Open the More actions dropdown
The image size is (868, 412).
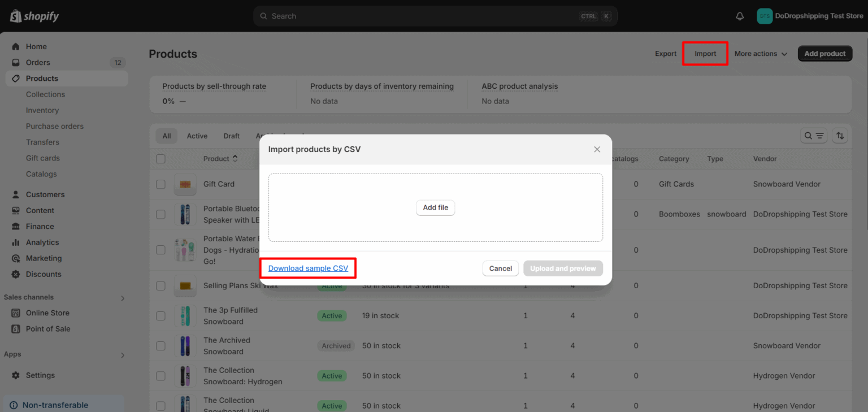click(x=760, y=53)
